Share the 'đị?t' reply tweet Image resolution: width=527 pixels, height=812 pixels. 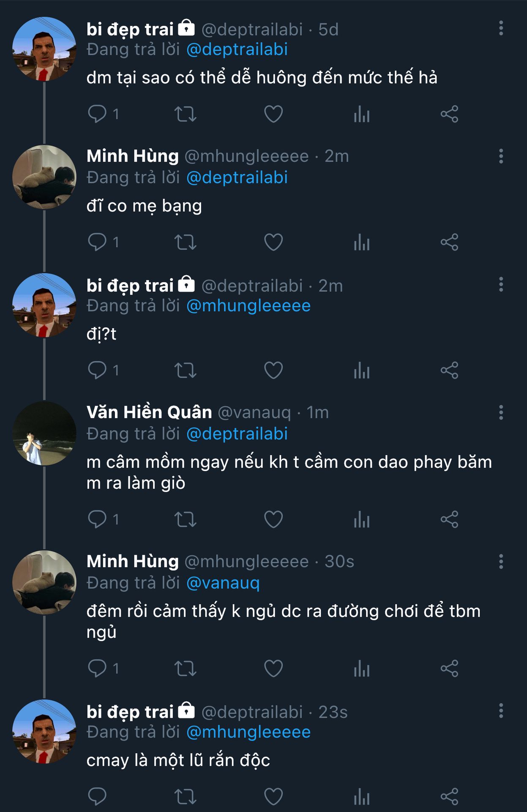point(449,370)
